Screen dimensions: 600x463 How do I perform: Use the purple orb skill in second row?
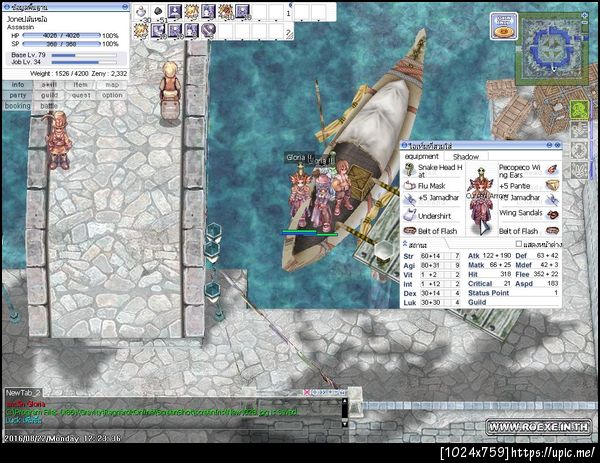point(209,30)
